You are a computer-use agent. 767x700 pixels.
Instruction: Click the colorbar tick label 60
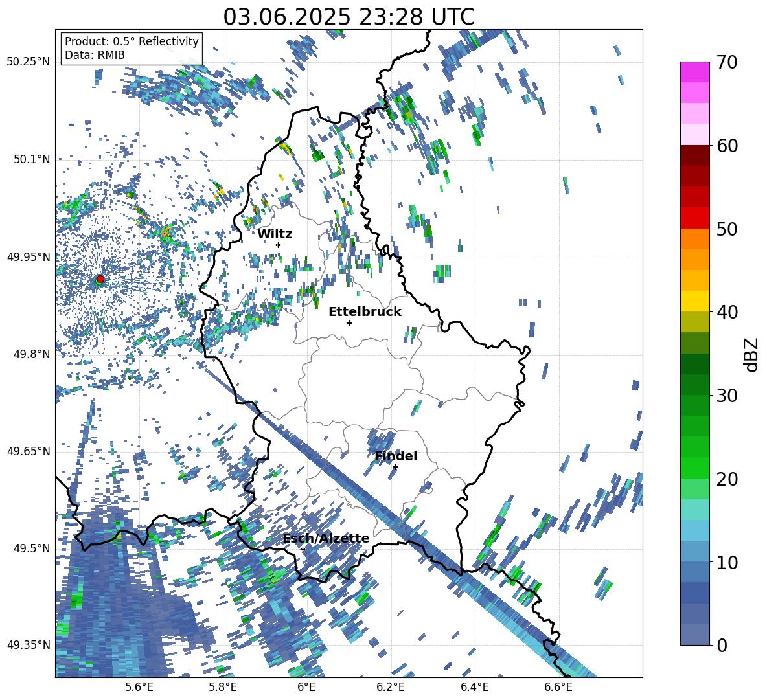tap(726, 146)
